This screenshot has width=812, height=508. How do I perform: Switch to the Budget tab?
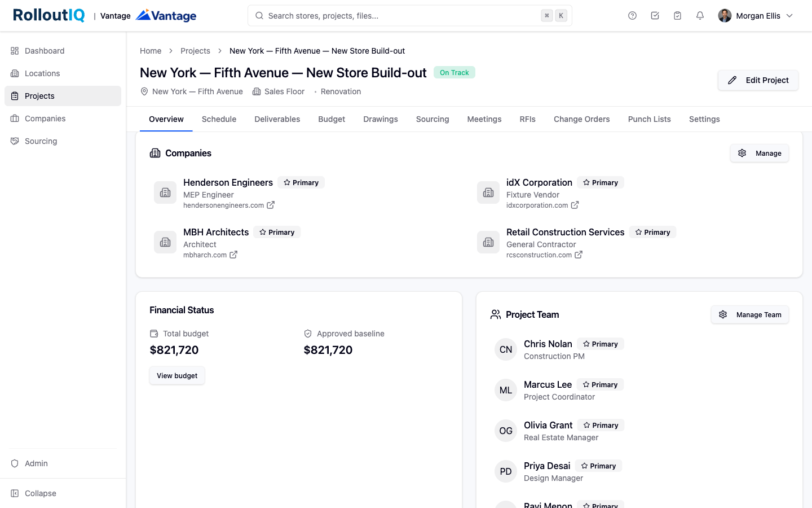[x=332, y=119]
